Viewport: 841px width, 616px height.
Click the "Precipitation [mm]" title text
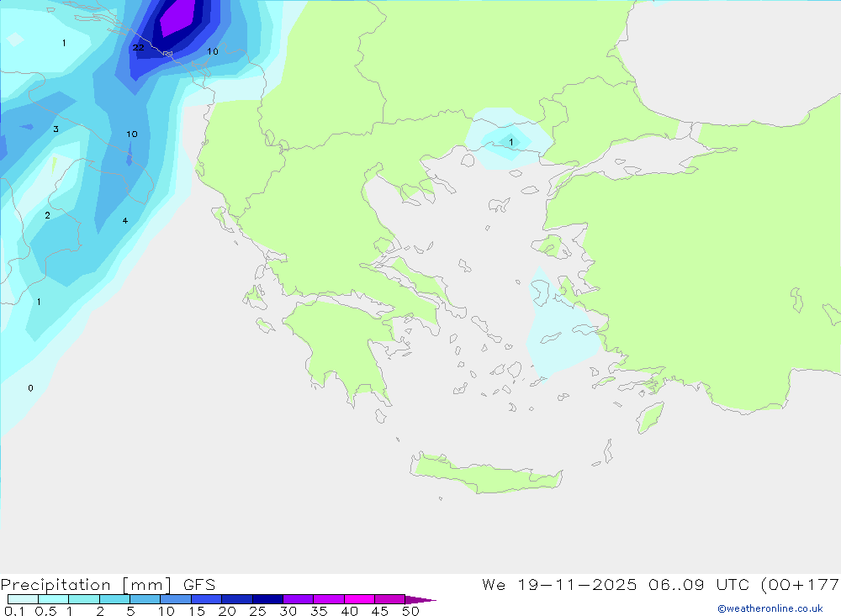pos(86,585)
